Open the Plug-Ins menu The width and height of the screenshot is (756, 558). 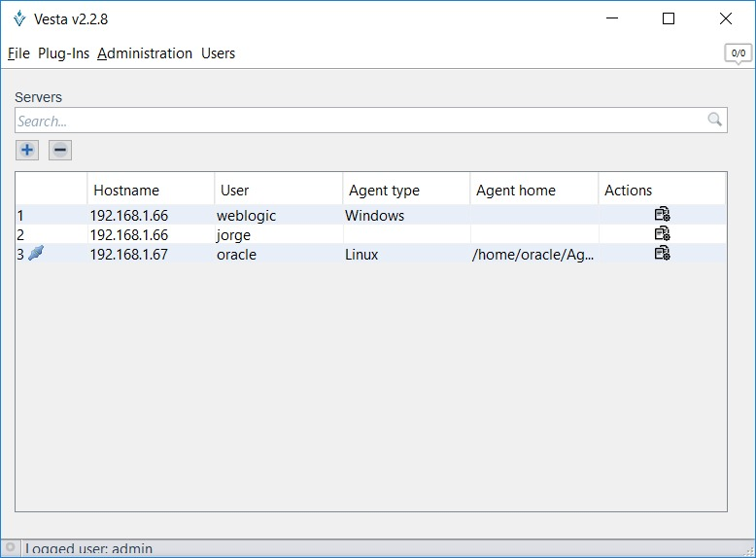(x=63, y=53)
